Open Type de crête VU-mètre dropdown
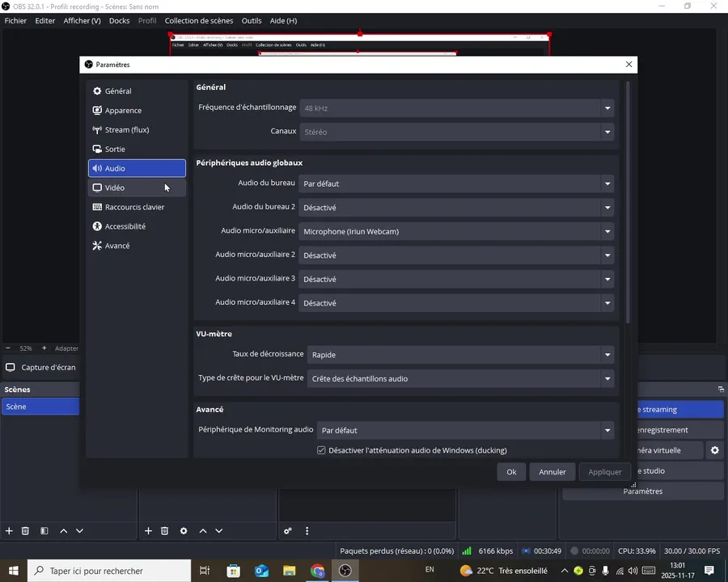The height and width of the screenshot is (582, 728). (460, 379)
